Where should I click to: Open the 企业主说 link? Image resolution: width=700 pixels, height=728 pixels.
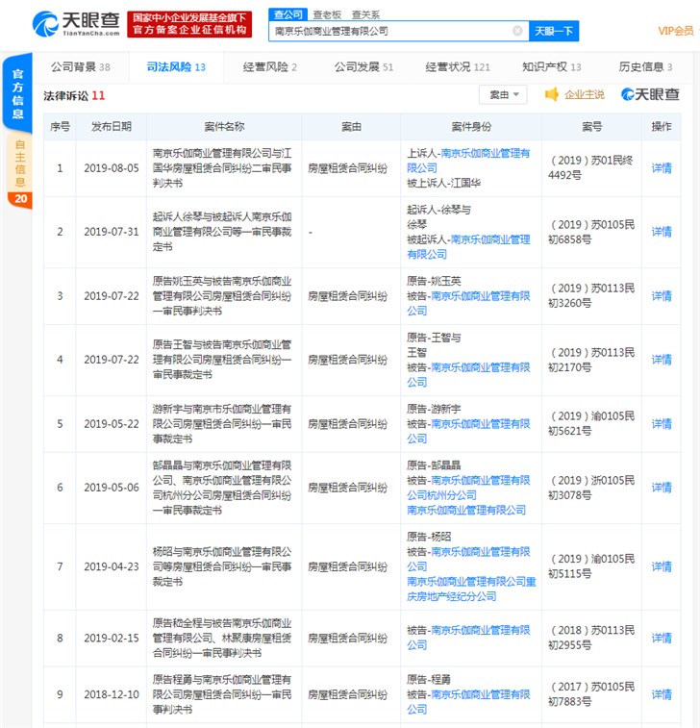point(585,94)
